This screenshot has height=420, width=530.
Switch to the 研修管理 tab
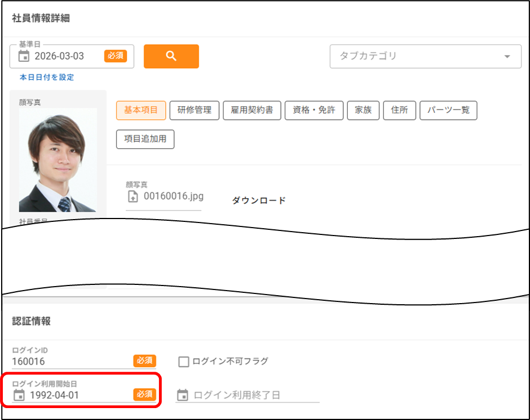pyautogui.click(x=194, y=110)
